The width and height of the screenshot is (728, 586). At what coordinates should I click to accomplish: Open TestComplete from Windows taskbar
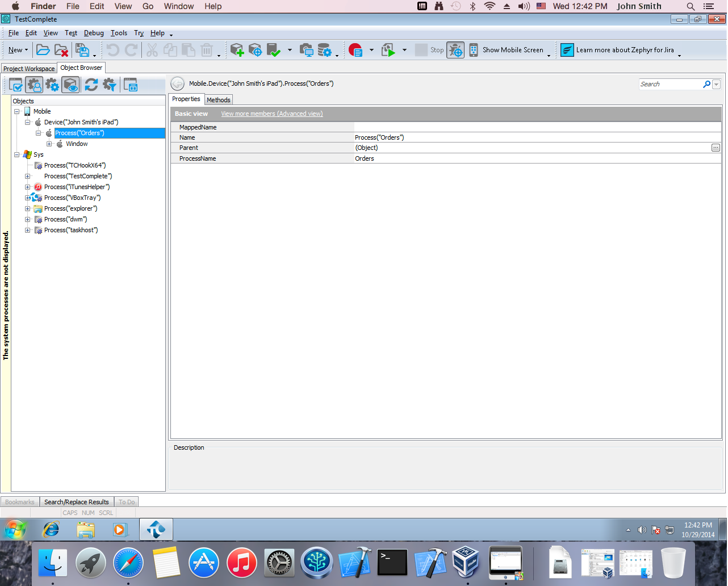pyautogui.click(x=156, y=530)
